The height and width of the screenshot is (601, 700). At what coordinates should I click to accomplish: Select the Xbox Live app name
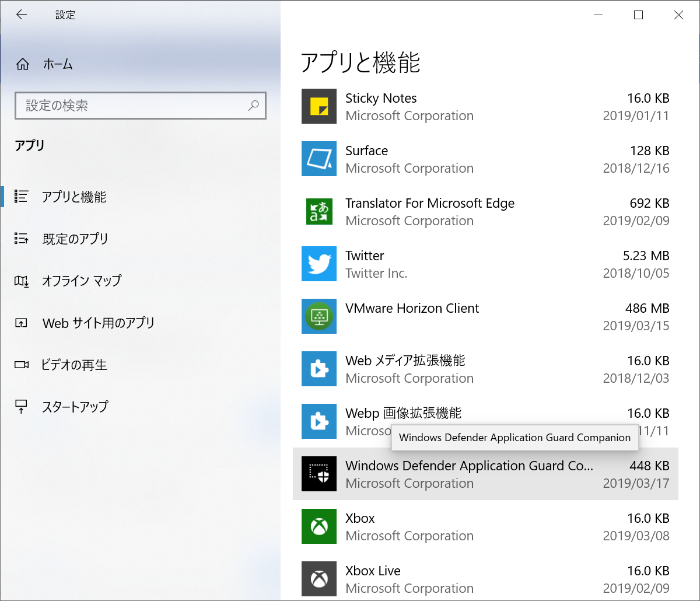click(373, 571)
